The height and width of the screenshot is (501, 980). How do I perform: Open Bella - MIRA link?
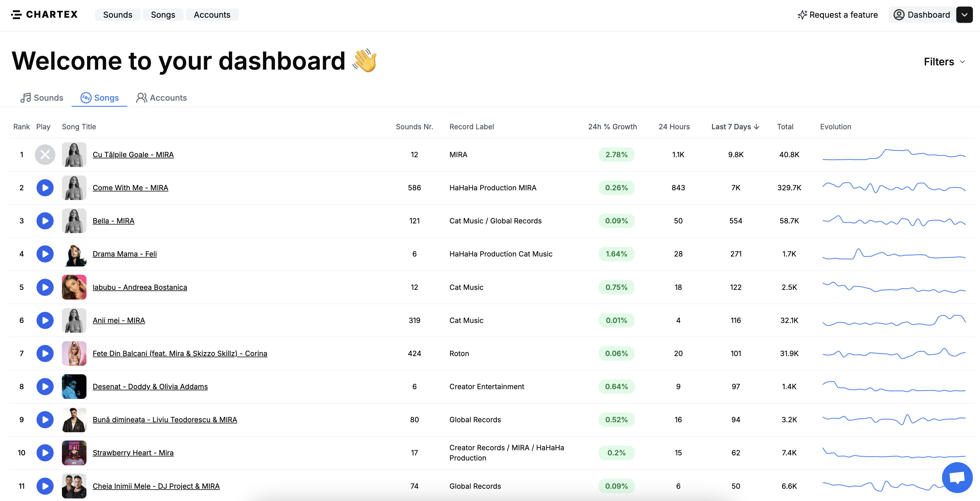113,221
